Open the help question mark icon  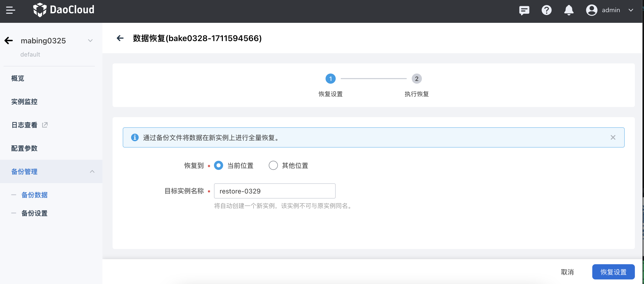pos(546,10)
